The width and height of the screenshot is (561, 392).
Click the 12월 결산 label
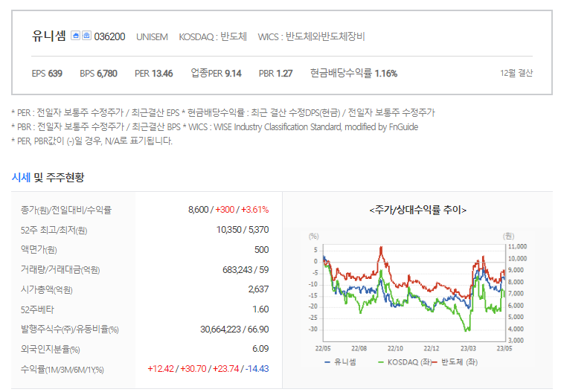coord(516,73)
